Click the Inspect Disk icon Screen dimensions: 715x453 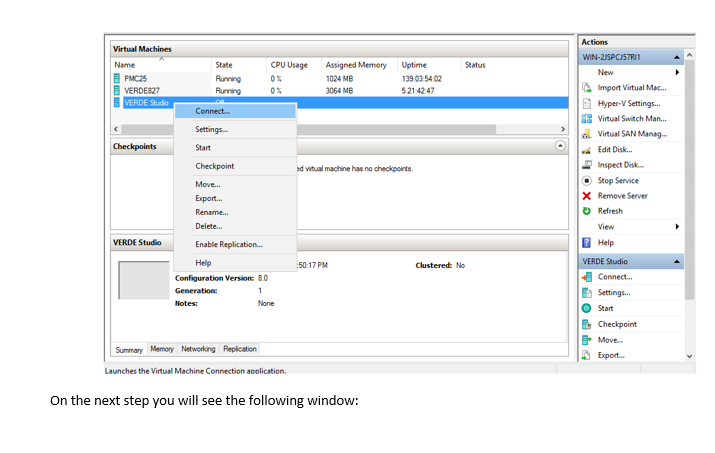click(x=586, y=165)
